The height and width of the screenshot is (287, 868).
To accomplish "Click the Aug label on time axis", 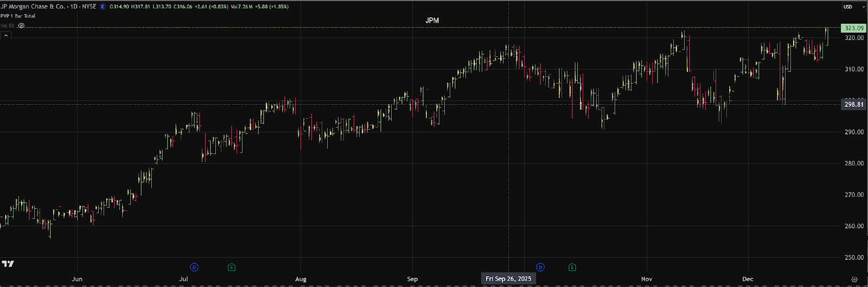I will click(301, 279).
